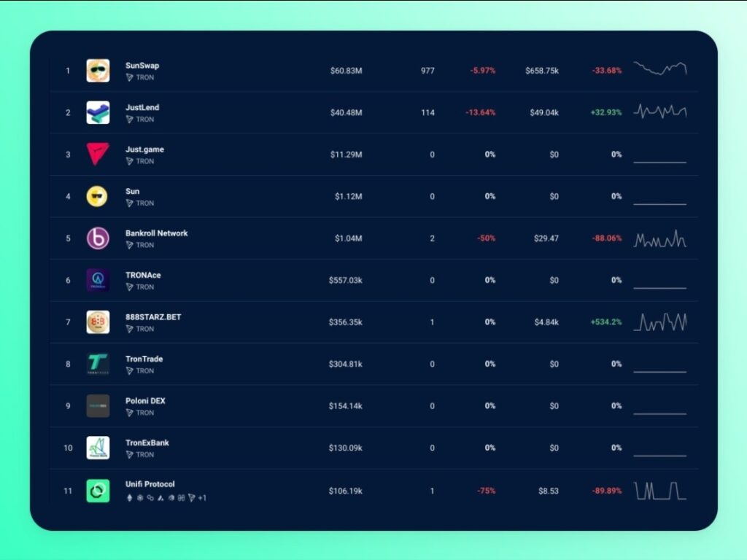Click the 888STARZ.BET sparkline chart
The height and width of the screenshot is (560, 747).
pos(659,322)
